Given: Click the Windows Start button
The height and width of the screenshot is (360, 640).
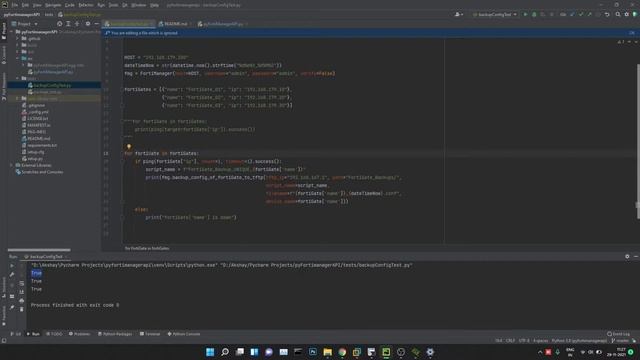Looking at the screenshot, I should (210, 352).
